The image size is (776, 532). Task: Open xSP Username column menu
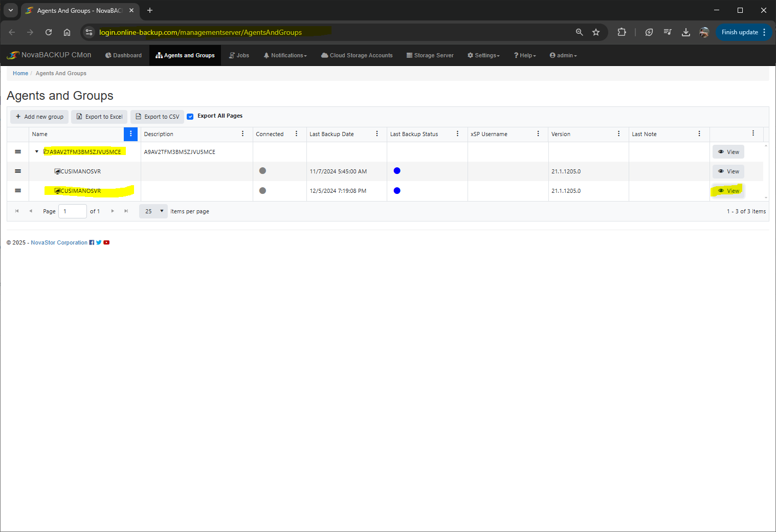coord(538,134)
